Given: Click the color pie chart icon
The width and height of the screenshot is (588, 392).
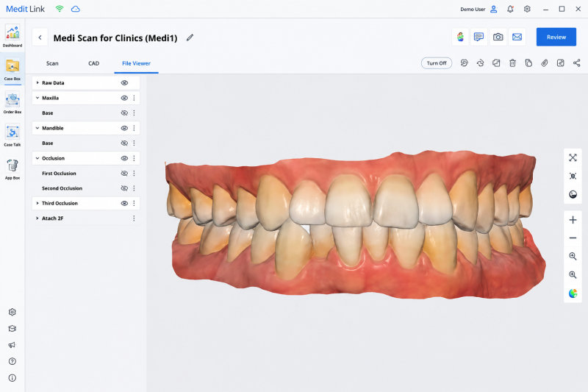Looking at the screenshot, I should [573, 293].
